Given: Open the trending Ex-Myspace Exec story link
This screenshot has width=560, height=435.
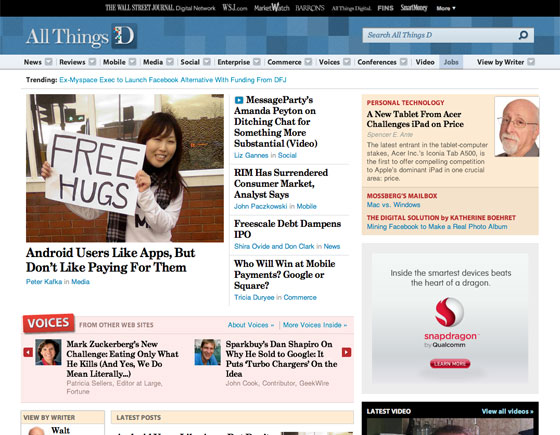Looking at the screenshot, I should coord(173,80).
